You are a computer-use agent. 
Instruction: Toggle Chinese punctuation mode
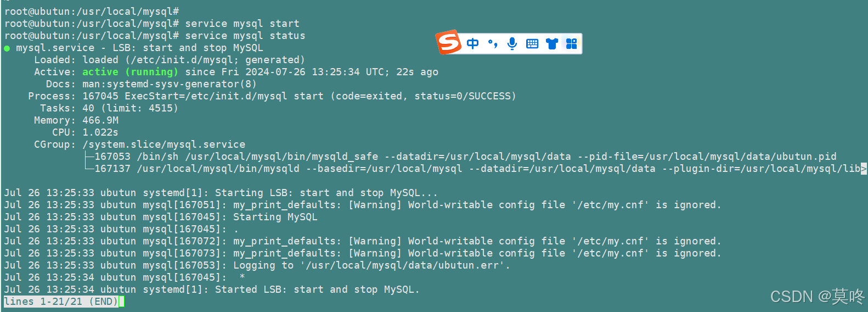point(493,43)
